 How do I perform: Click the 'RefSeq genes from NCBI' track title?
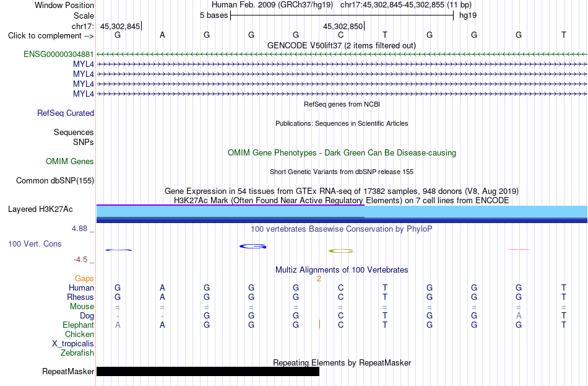342,104
